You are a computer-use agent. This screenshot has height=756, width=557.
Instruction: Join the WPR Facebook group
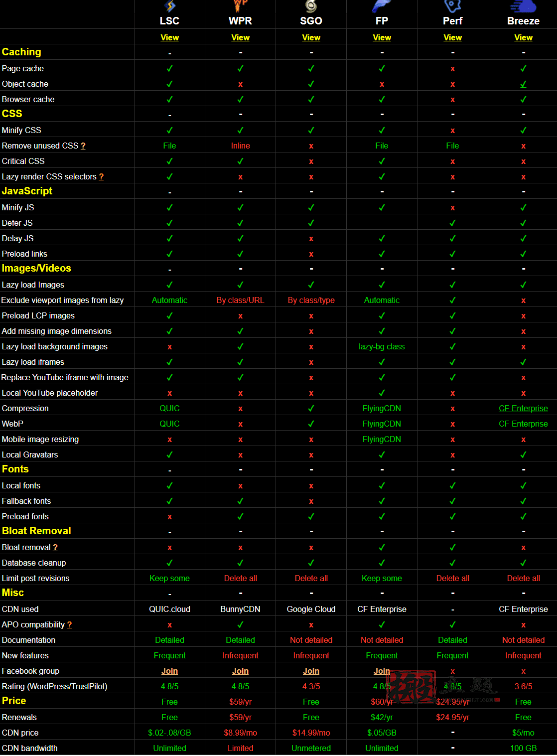[241, 671]
